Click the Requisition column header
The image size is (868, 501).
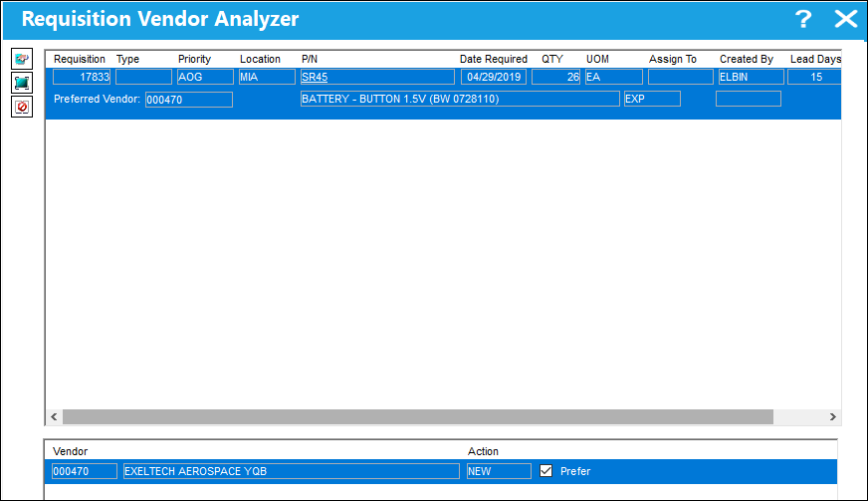pyautogui.click(x=80, y=60)
